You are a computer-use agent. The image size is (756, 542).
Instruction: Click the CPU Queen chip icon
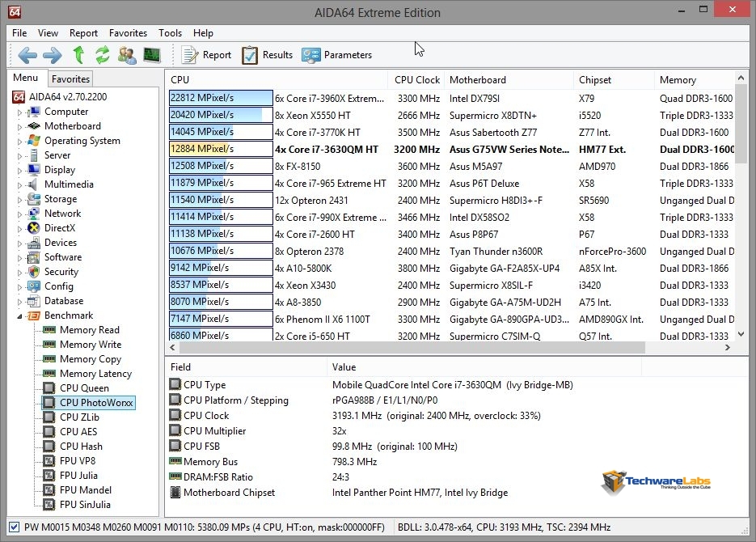coord(49,388)
